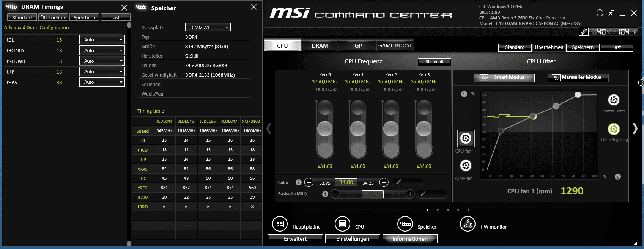This screenshot has width=644, height=249.
Task: Click the Erweitert button
Action: [x=295, y=239]
